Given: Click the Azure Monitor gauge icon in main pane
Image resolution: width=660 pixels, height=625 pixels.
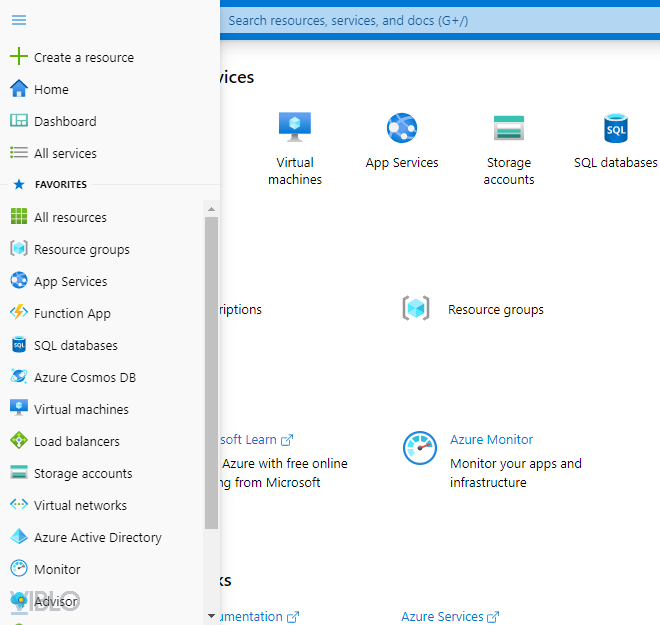Looking at the screenshot, I should click(x=420, y=448).
